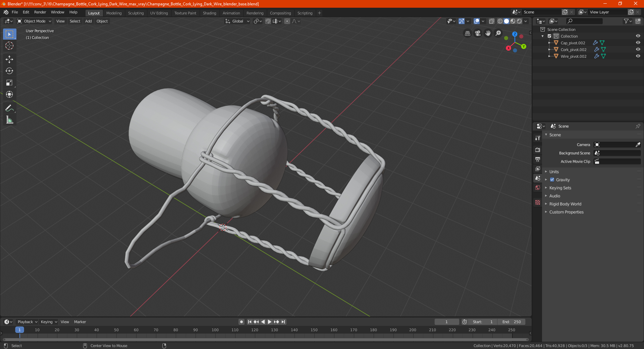Open the Output properties tab
Viewport: 644px width, 349px height.
[x=538, y=159]
